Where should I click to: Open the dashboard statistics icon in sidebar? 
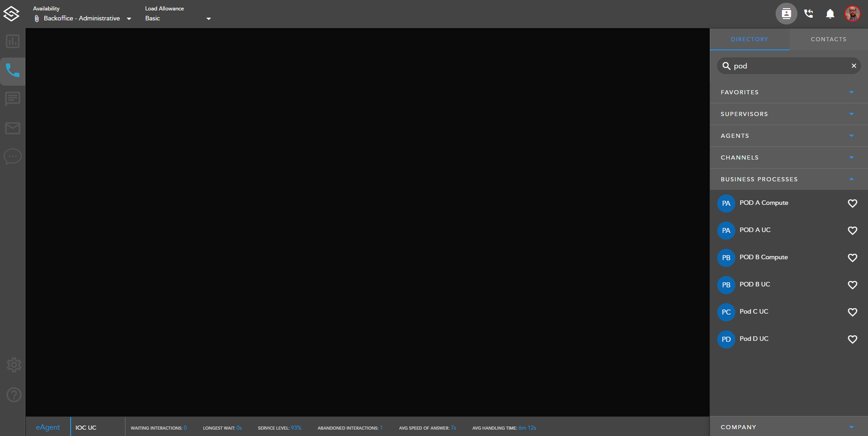click(x=13, y=42)
